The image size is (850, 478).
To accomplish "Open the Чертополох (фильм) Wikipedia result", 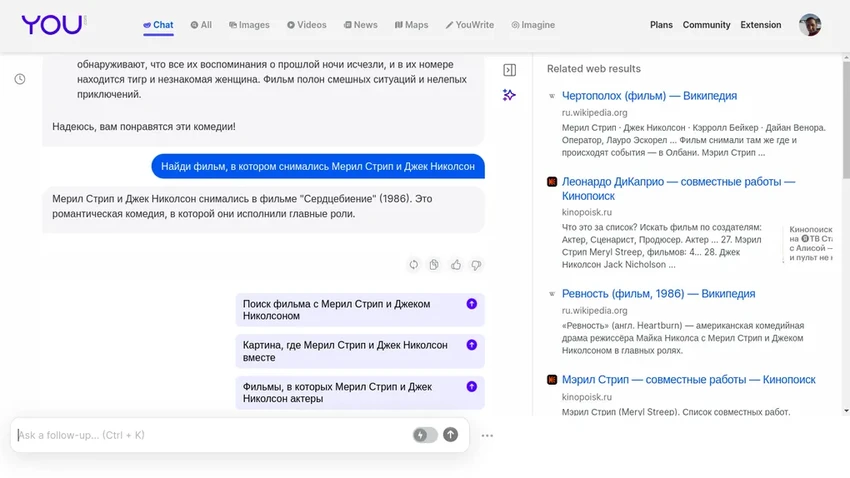I will coord(649,96).
